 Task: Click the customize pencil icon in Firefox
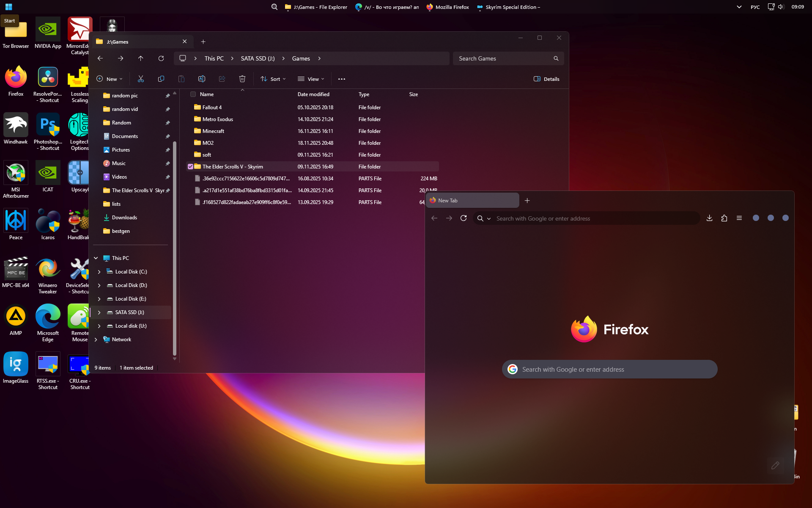coord(775,465)
